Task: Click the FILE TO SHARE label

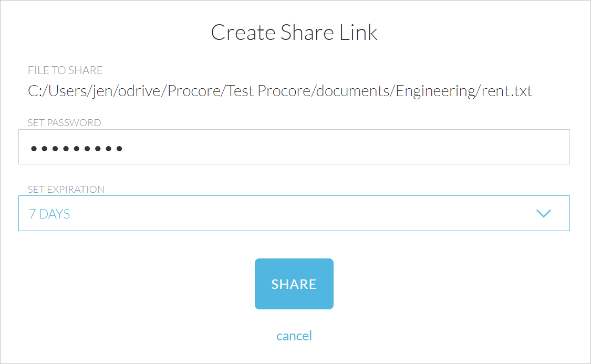Action: pos(65,70)
